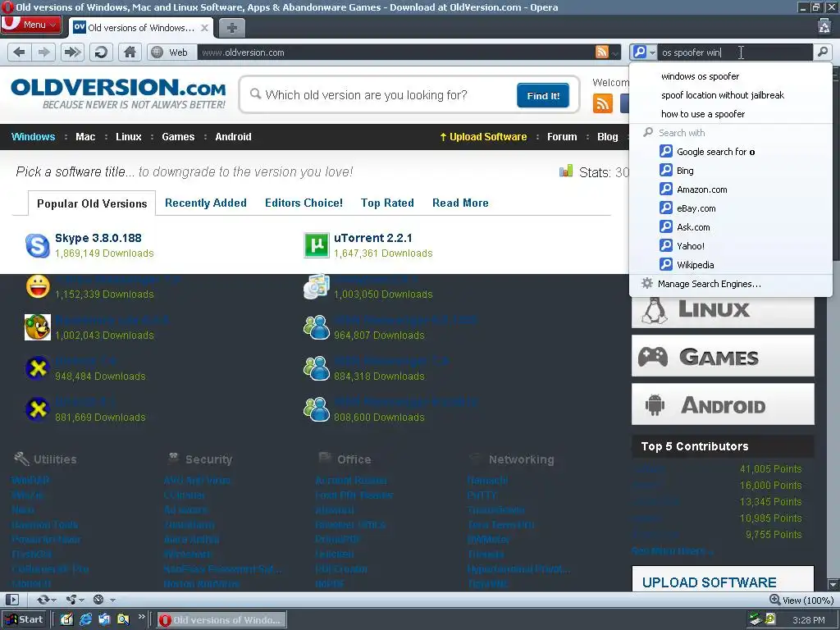The width and height of the screenshot is (840, 630).
Task: Click the orange RSS icon under Welcome
Action: [603, 103]
